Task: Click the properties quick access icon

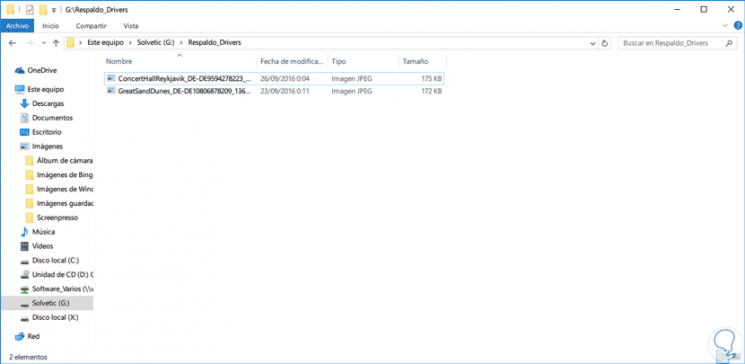Action: pyautogui.click(x=29, y=10)
